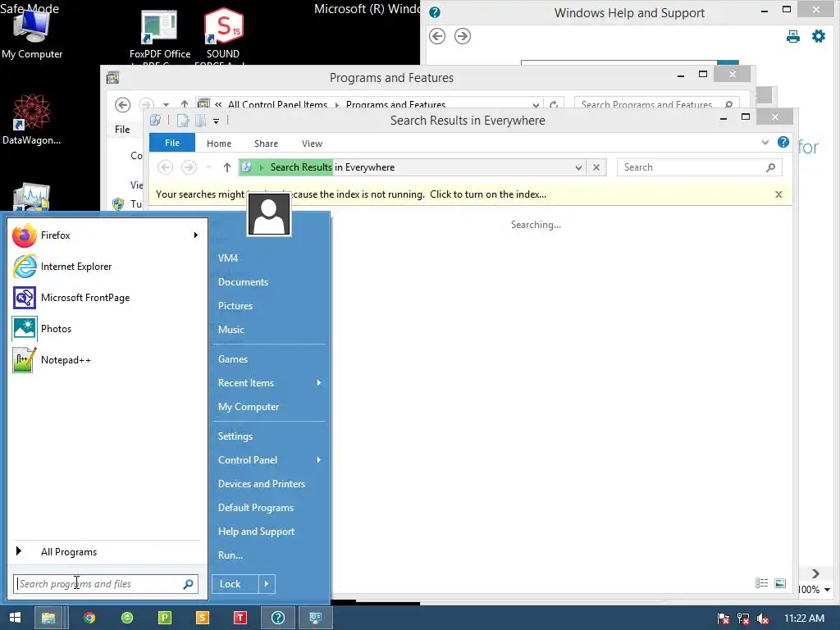Viewport: 840px width, 630px height.
Task: Open the orange S taskbar app
Action: tap(203, 618)
